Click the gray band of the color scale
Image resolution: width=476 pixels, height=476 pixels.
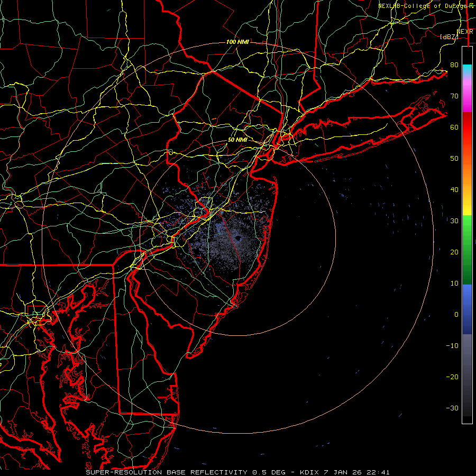tap(467, 375)
